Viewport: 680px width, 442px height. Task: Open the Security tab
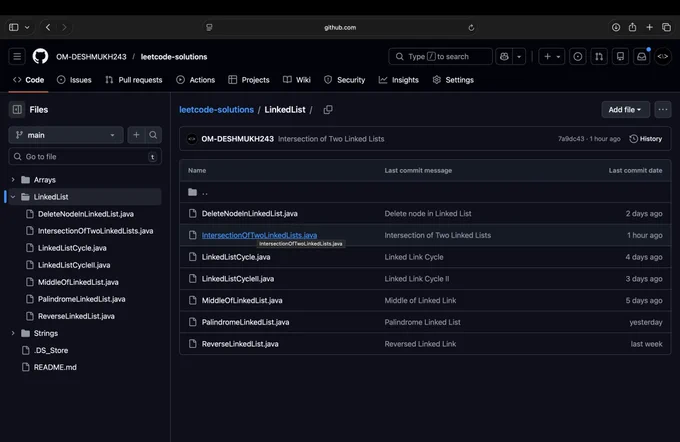pyautogui.click(x=345, y=80)
